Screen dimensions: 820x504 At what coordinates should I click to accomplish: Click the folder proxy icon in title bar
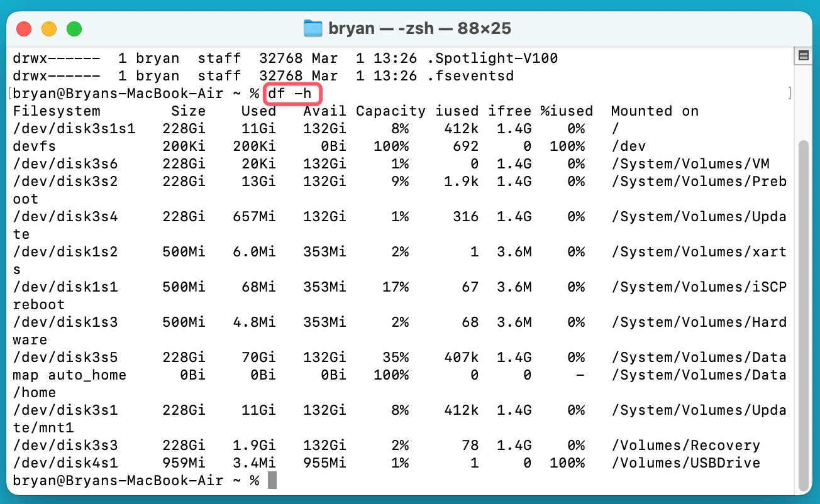point(313,28)
